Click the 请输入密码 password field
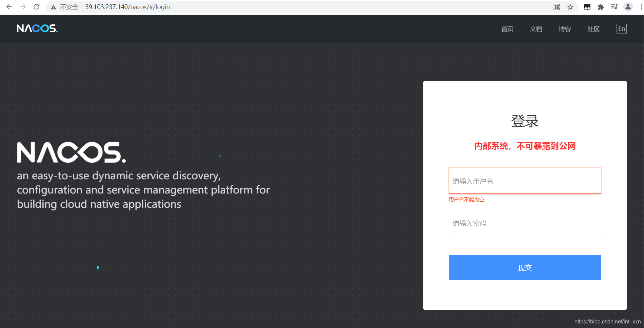Image resolution: width=644 pixels, height=328 pixels. coord(525,223)
